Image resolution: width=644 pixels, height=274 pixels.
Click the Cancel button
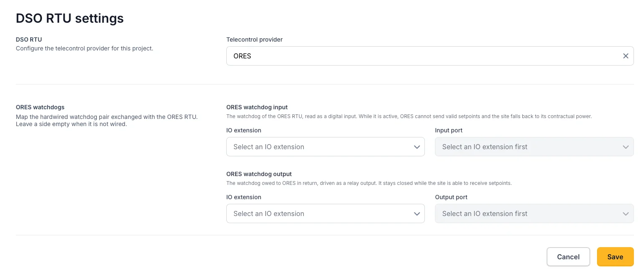click(568, 257)
